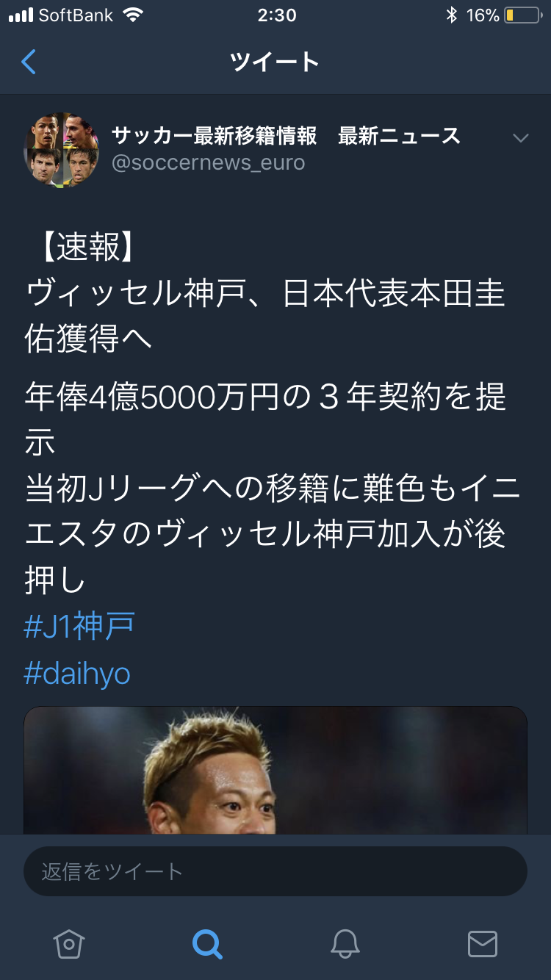This screenshot has width=551, height=980.
Task: Open the attached player photo
Action: click(275, 770)
